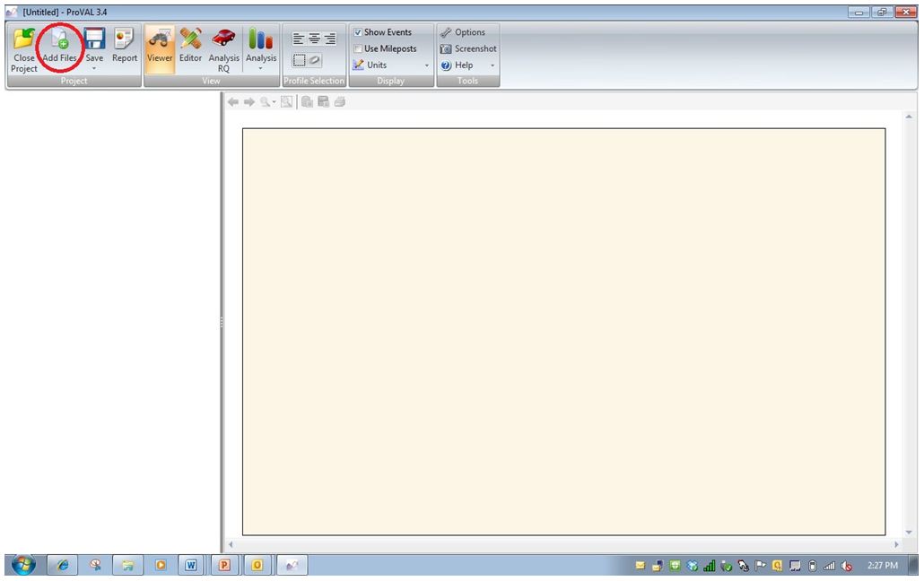Copy chart using copy icon
Viewport: 924px width, 581px height.
click(307, 102)
